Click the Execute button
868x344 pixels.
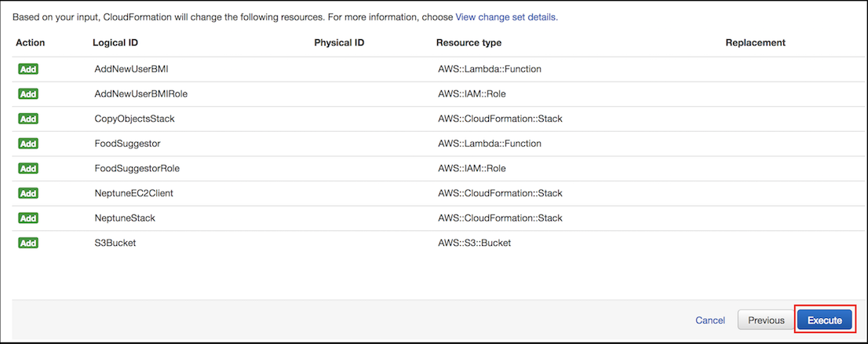825,320
